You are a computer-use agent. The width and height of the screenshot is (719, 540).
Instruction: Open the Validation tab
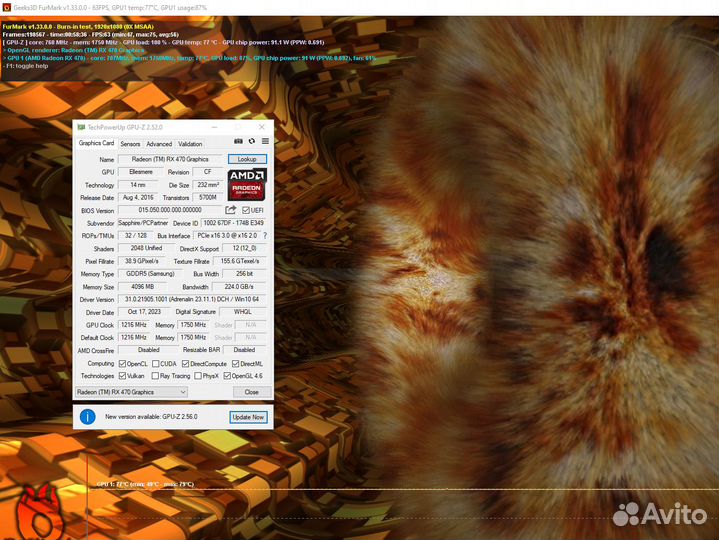[x=190, y=144]
